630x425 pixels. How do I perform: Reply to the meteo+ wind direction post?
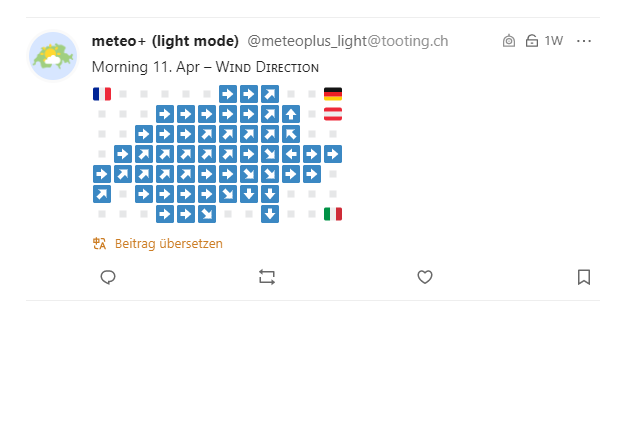108,277
